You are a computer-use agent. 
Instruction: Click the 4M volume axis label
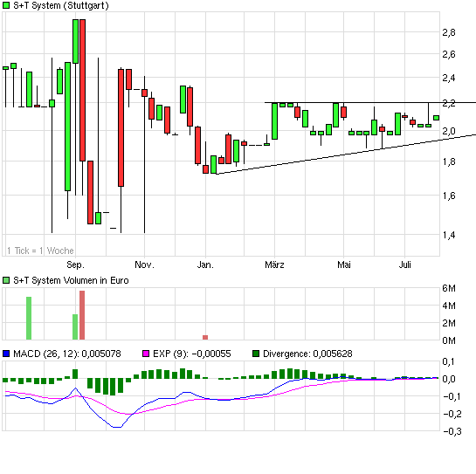click(x=449, y=306)
